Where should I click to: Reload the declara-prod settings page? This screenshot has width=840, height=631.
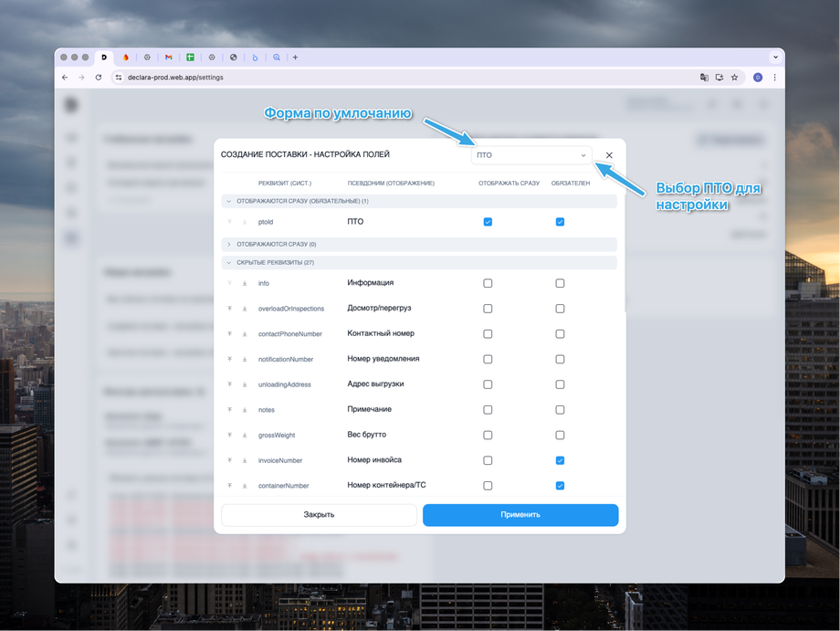coord(99,78)
